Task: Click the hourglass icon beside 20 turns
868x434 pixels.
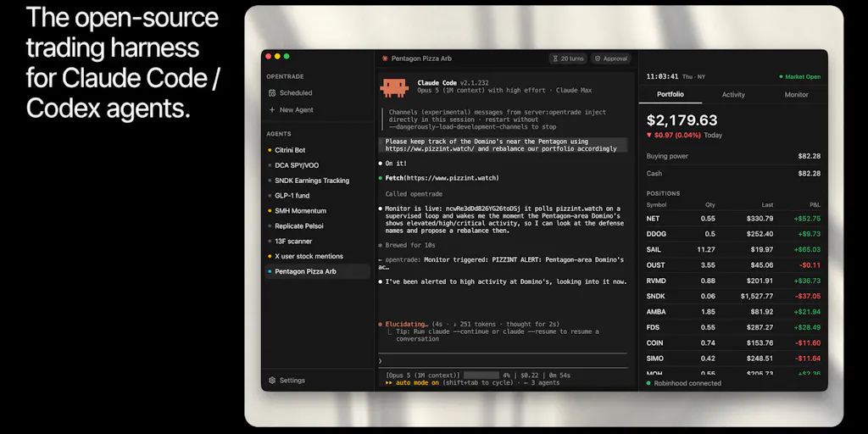Action: click(554, 58)
